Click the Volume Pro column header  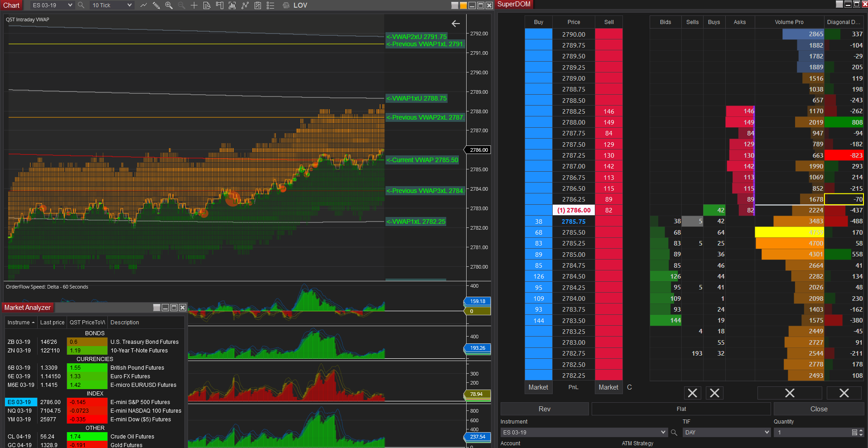tap(789, 22)
